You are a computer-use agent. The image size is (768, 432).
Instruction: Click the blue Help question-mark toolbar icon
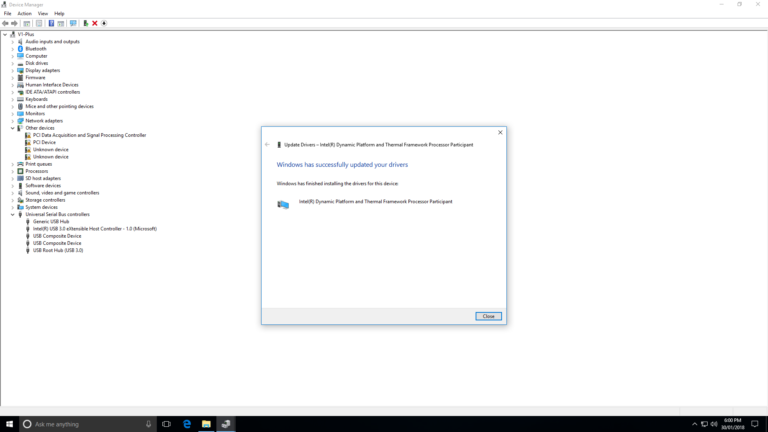coord(51,23)
